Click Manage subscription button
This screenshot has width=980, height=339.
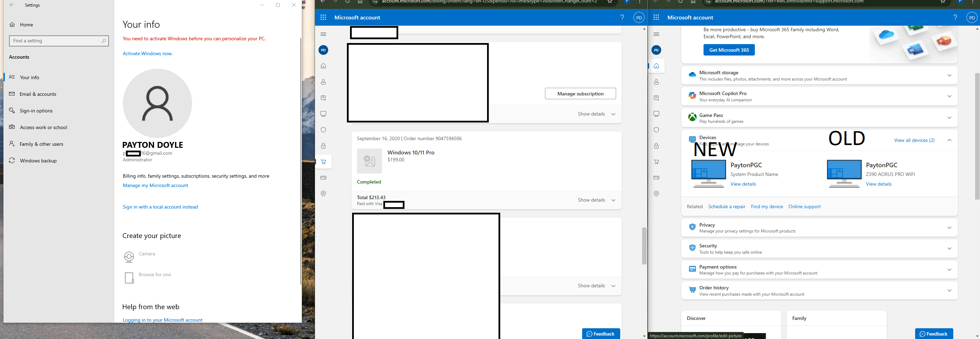tap(580, 94)
